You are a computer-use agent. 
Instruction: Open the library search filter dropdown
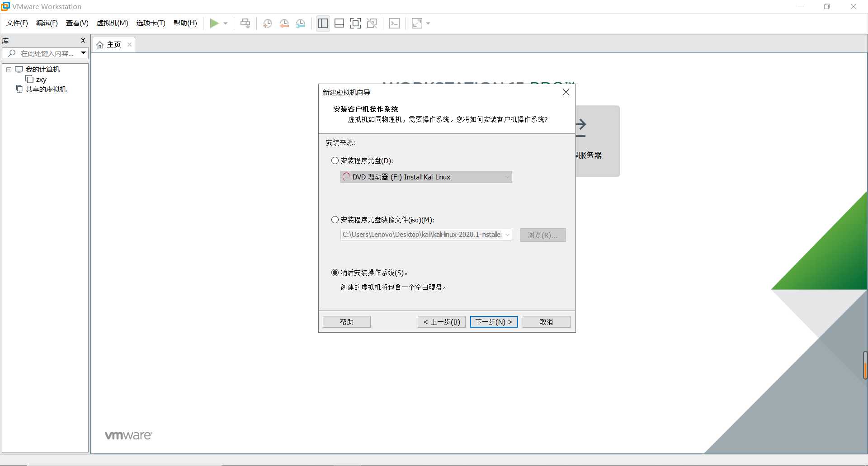coord(83,53)
